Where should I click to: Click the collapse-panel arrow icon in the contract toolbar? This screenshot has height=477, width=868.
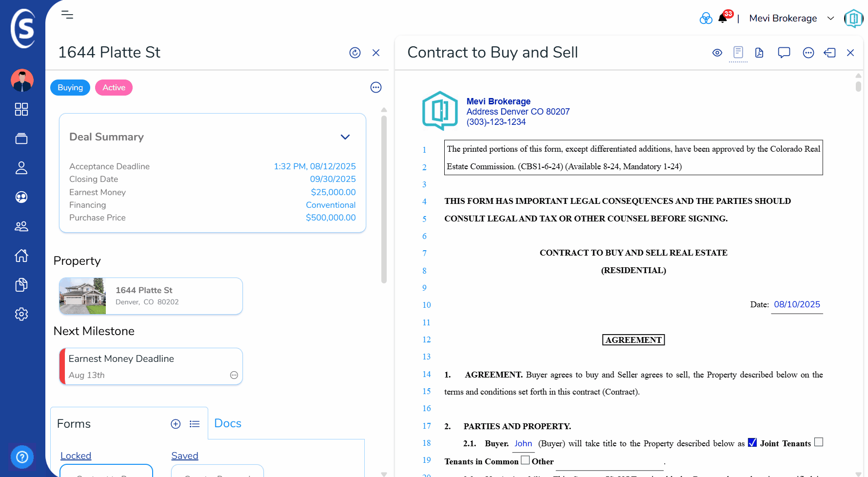(x=829, y=53)
